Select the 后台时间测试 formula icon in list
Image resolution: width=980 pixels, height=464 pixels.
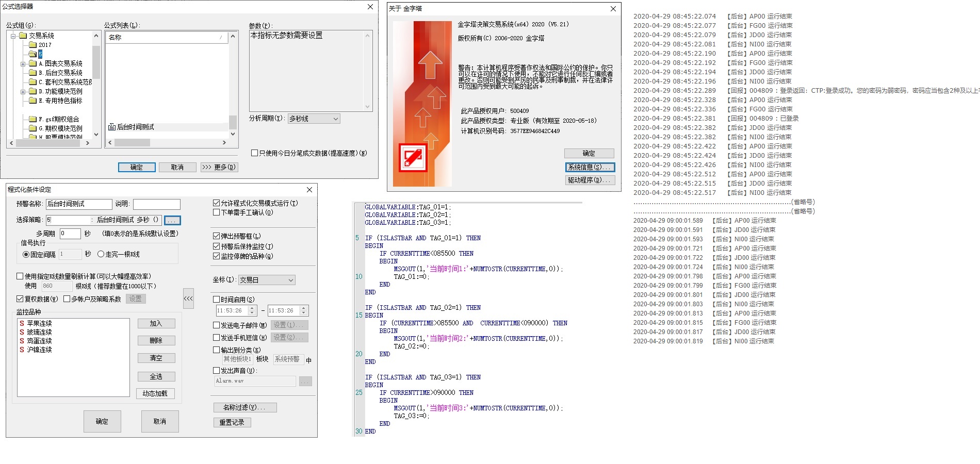coord(112,127)
